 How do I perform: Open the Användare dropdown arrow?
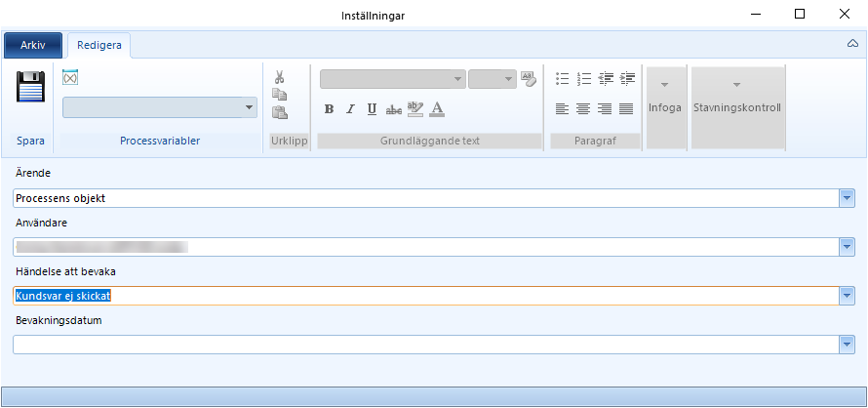click(847, 247)
